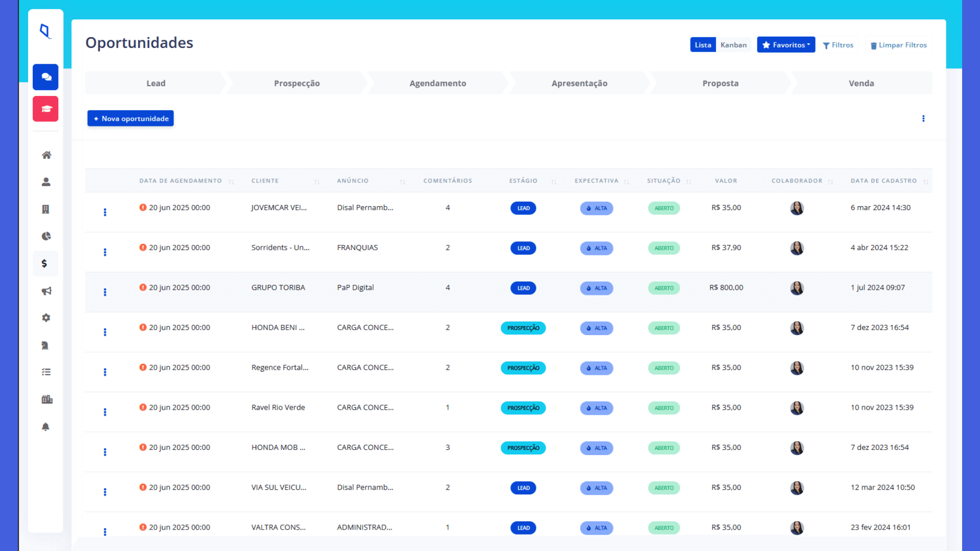
Task: Open the companies building sidebar icon
Action: pos(46,209)
